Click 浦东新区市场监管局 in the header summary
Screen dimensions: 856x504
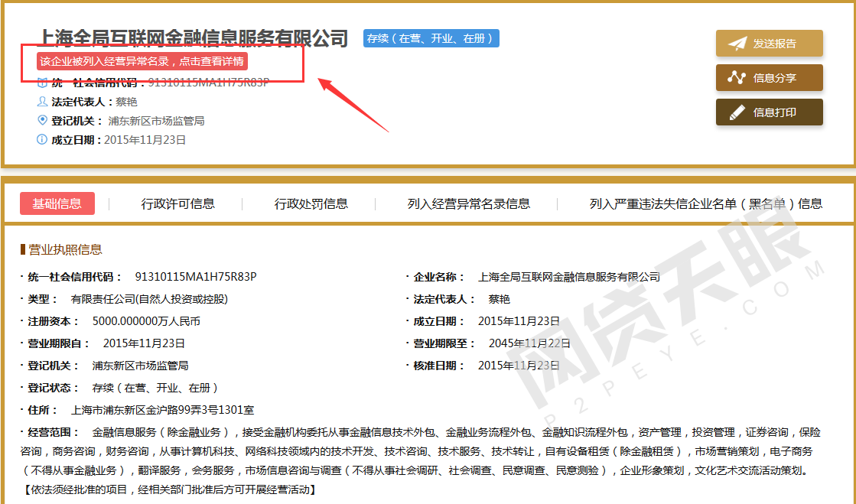(156, 121)
